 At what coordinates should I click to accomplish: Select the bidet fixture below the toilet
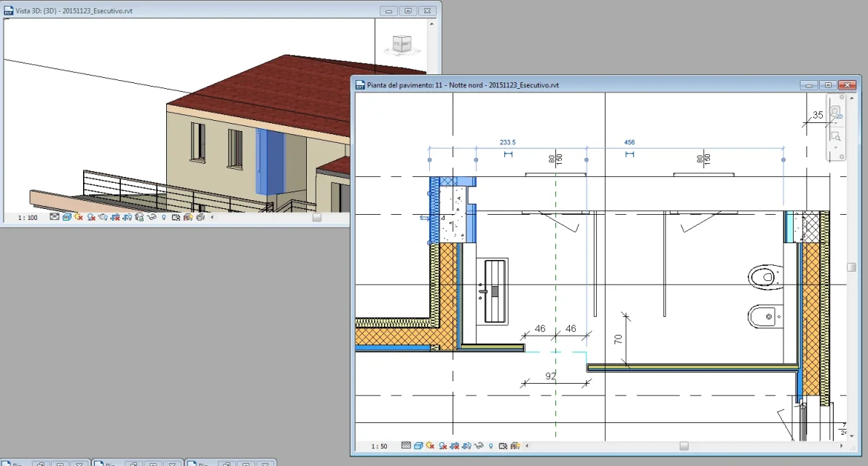pos(765,317)
